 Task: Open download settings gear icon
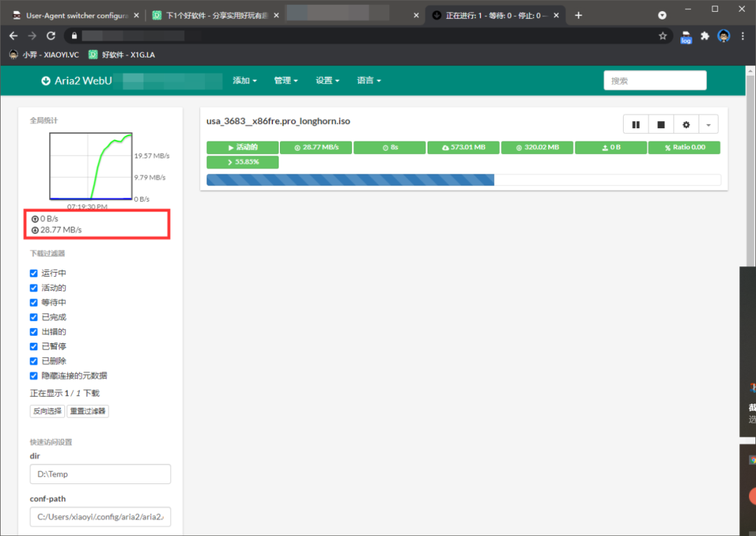[686, 125]
